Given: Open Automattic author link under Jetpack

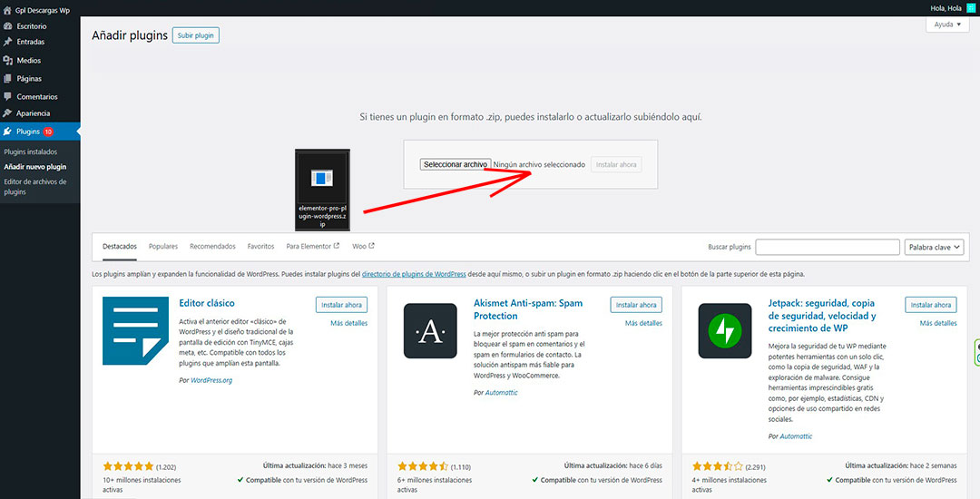Looking at the screenshot, I should 797,435.
